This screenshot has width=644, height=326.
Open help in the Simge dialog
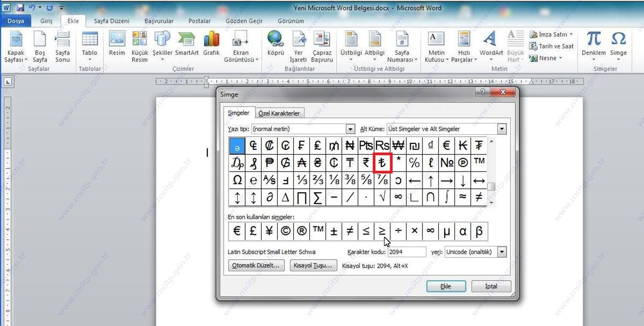pos(482,92)
